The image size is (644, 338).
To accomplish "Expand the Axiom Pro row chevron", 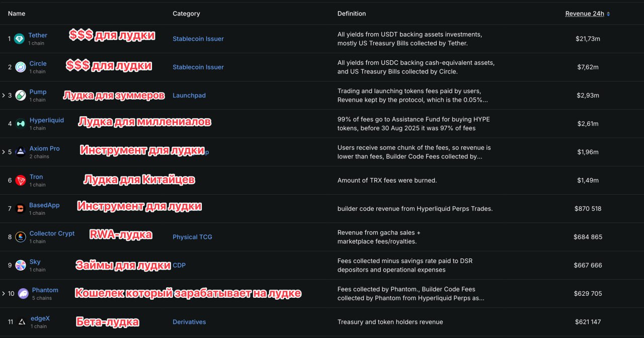I will click(4, 152).
